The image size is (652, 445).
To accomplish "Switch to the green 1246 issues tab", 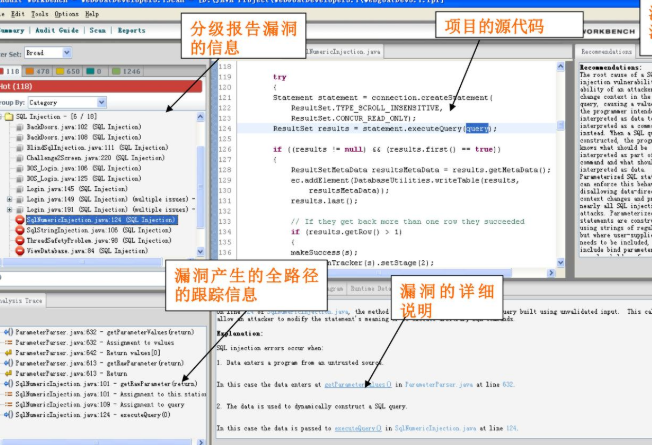I will coord(127,71).
